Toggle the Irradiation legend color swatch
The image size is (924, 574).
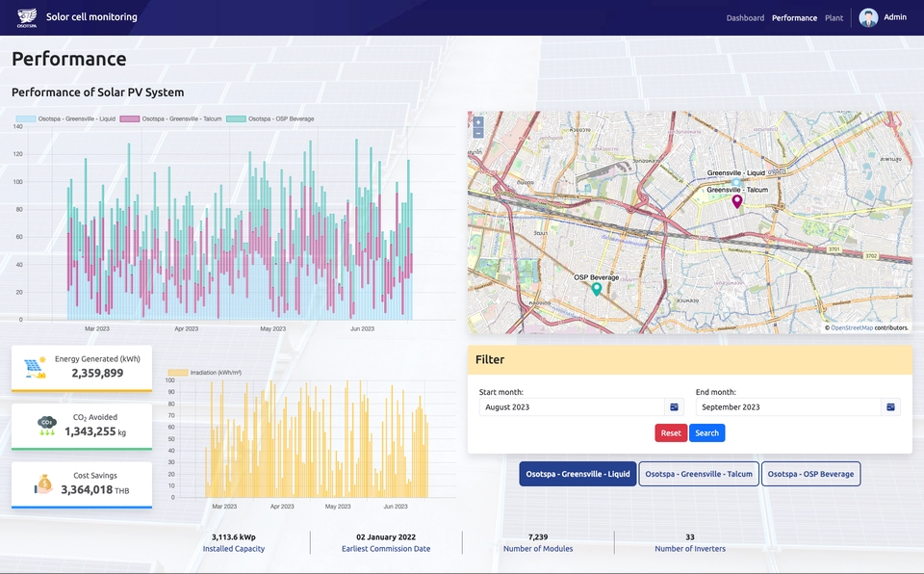click(178, 373)
